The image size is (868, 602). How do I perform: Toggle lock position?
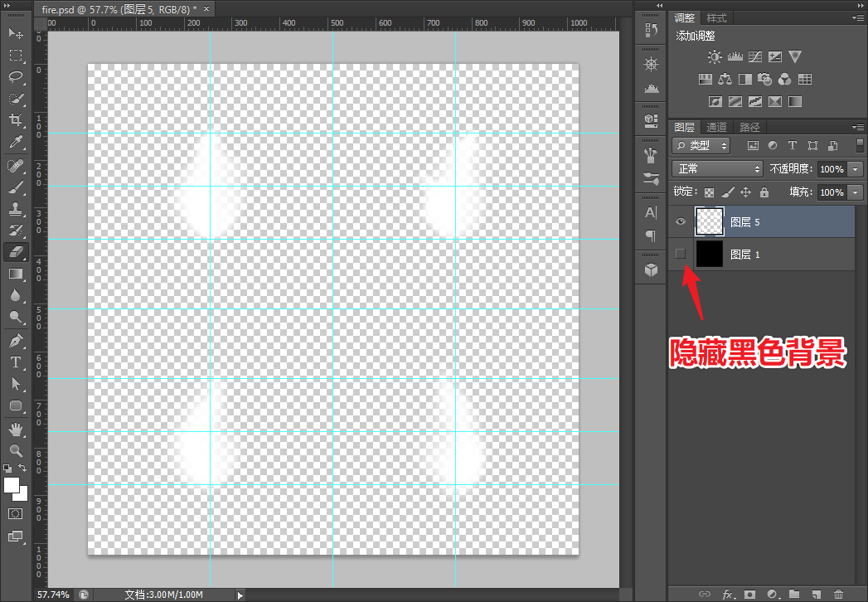(x=745, y=192)
